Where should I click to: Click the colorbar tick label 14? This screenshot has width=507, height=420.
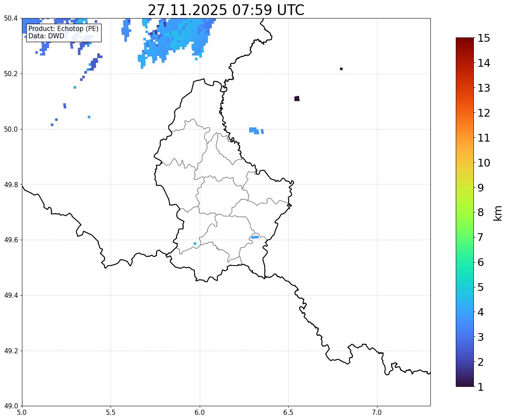[x=484, y=63]
